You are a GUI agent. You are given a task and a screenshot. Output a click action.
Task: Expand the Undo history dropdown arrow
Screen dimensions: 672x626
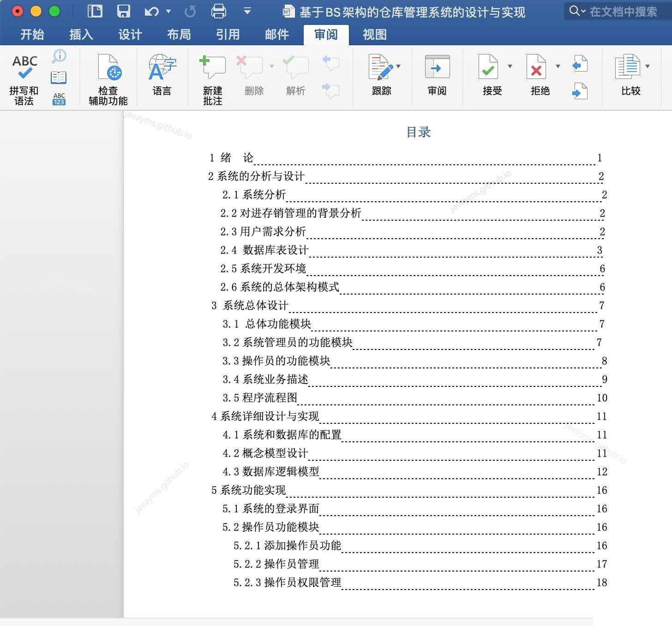click(x=168, y=12)
